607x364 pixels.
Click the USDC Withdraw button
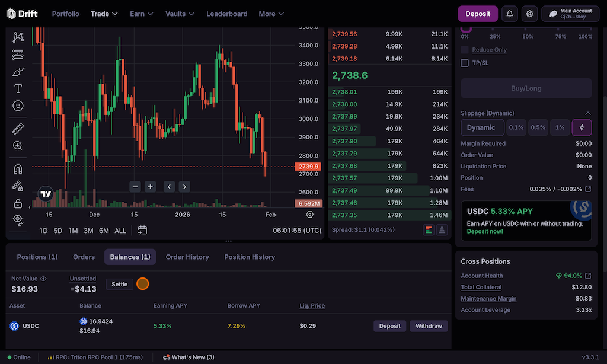coord(429,326)
